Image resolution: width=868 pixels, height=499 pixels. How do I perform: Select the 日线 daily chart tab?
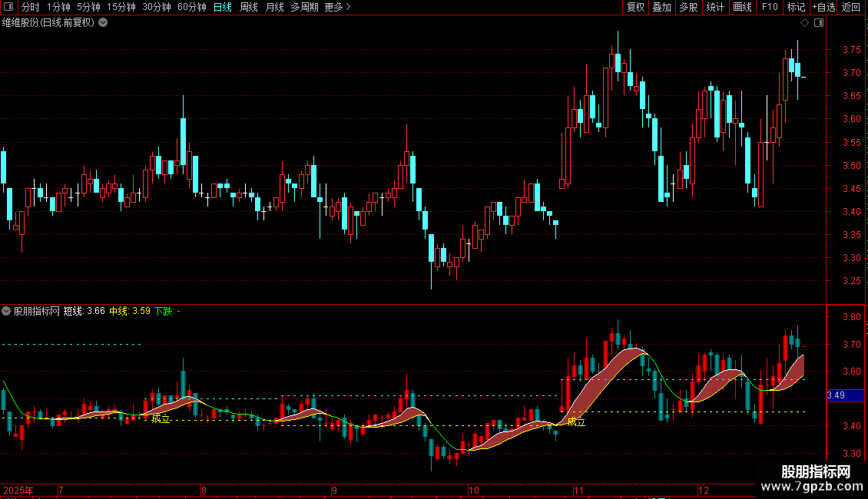point(223,7)
